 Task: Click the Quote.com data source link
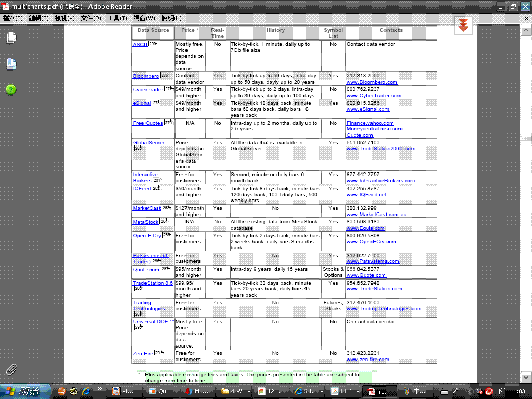point(146,270)
